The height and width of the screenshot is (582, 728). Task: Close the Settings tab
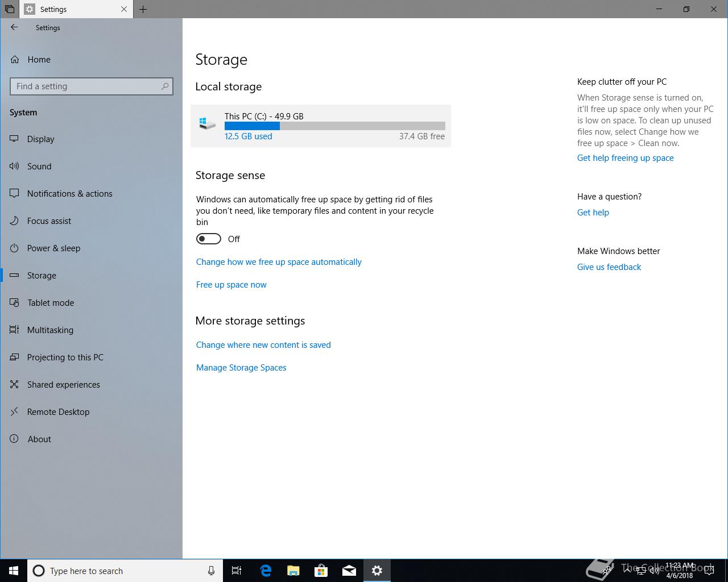click(124, 9)
